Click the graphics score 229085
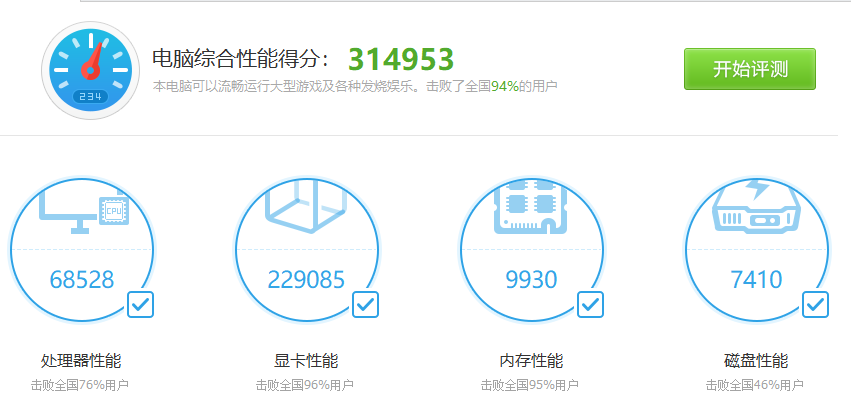Image resolution: width=851 pixels, height=399 pixels. coord(306,280)
